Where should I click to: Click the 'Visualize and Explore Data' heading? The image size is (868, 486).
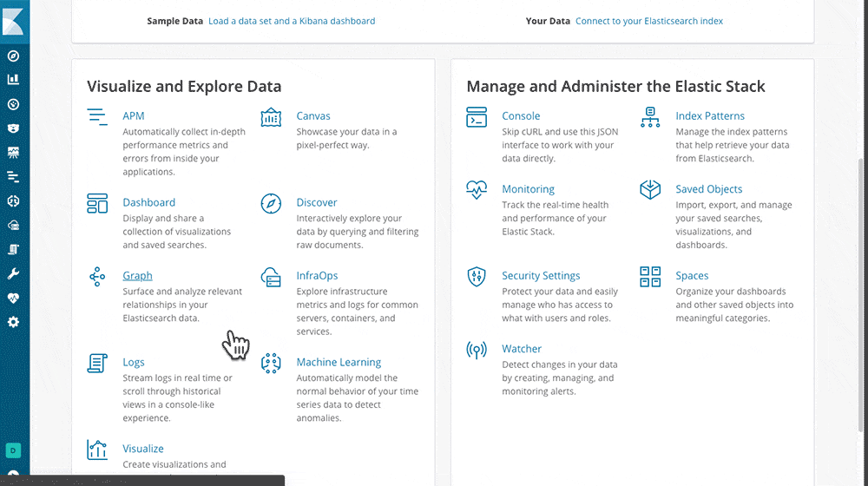point(184,86)
